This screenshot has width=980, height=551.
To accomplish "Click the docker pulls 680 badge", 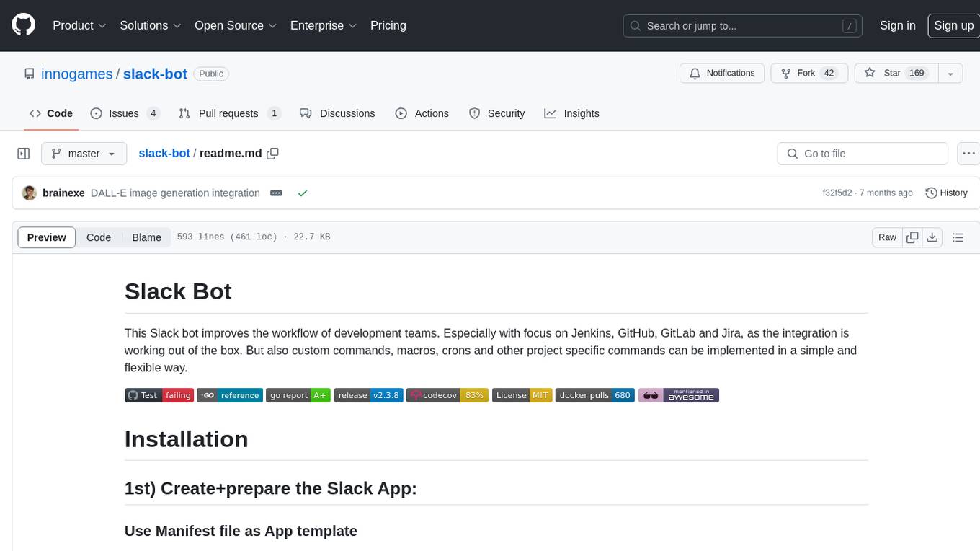I will click(x=595, y=395).
